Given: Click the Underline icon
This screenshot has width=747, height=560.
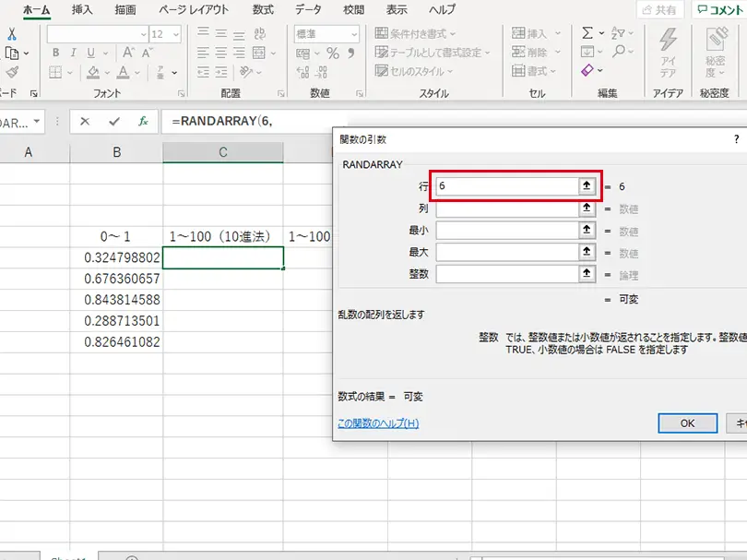Looking at the screenshot, I should (x=90, y=52).
